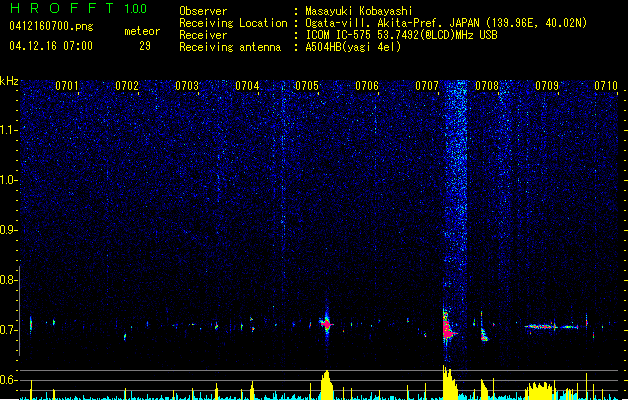Image resolution: width=629 pixels, height=400 pixels.
Task: Click the Receiver label
Action: [203, 35]
